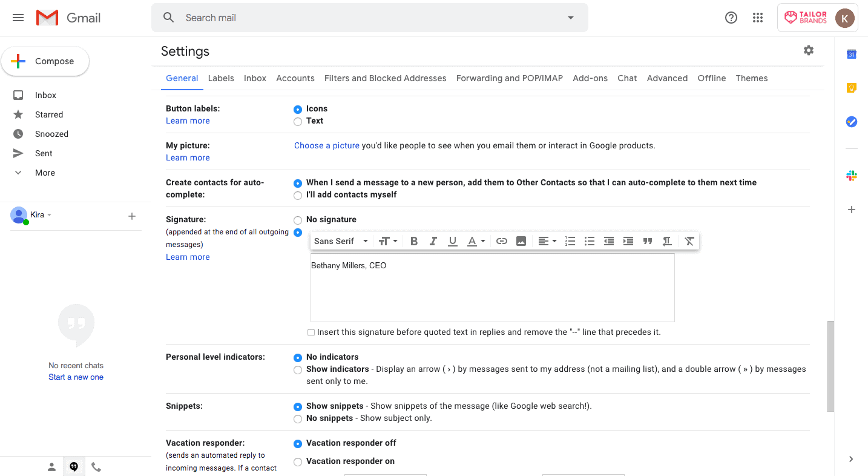
Task: Turn the Vacation responder on
Action: (298, 462)
